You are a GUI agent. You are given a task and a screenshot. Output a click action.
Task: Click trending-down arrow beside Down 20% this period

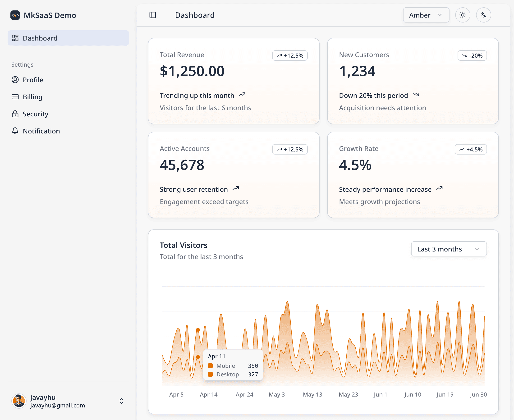point(416,95)
